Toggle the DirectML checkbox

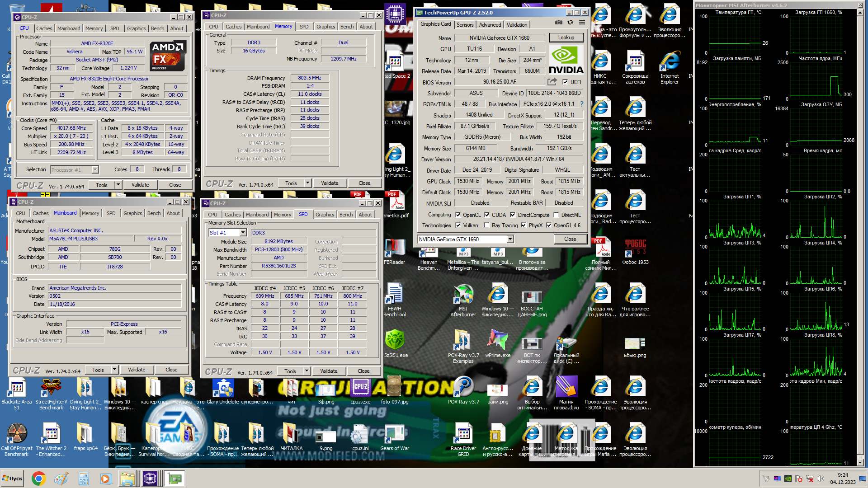pyautogui.click(x=557, y=215)
